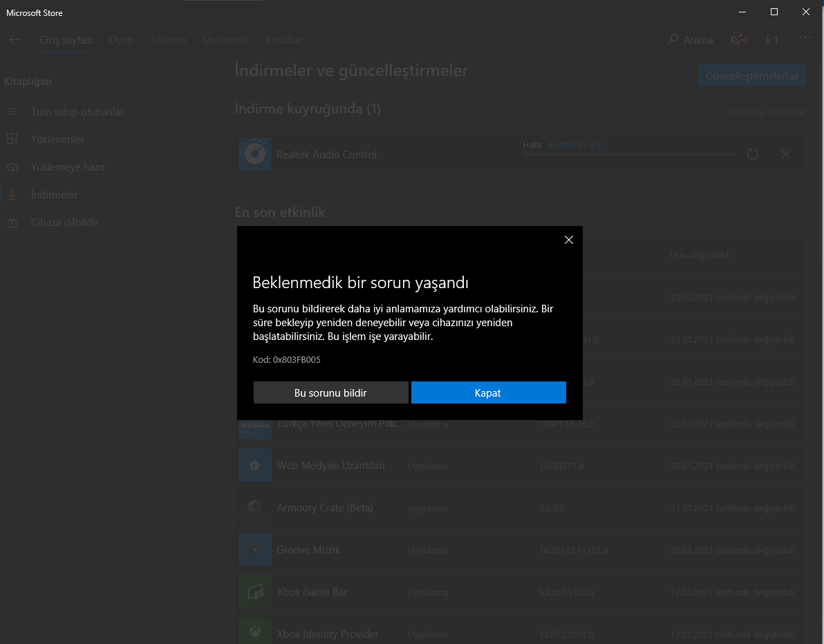The width and height of the screenshot is (824, 644).
Task: Open the three-dots more menu
Action: click(x=805, y=37)
